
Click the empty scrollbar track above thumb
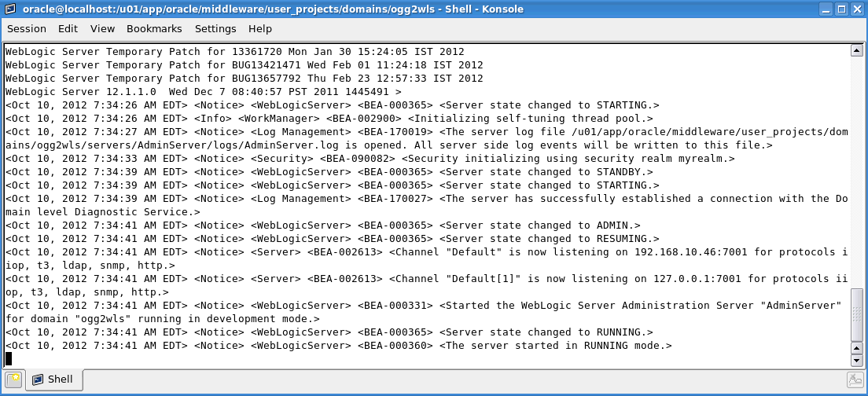(857, 173)
